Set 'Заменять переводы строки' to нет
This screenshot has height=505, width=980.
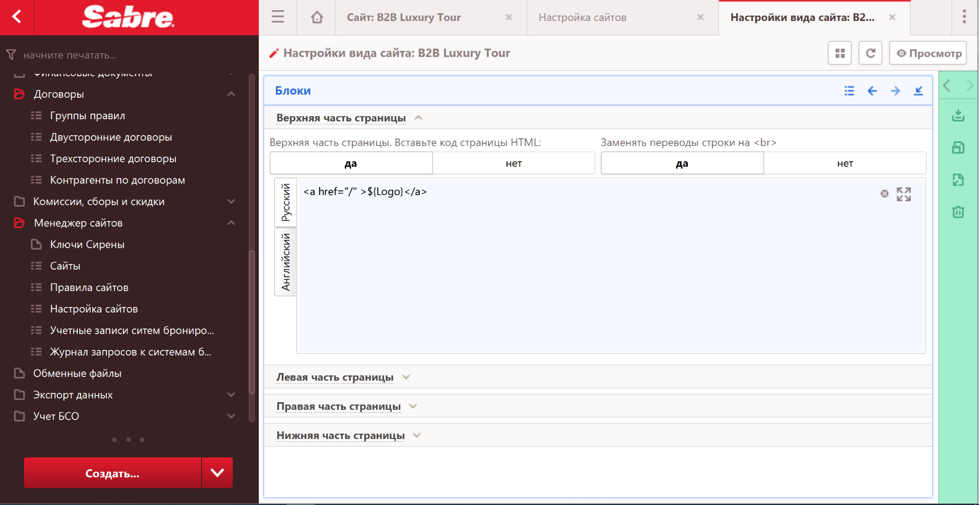click(844, 164)
